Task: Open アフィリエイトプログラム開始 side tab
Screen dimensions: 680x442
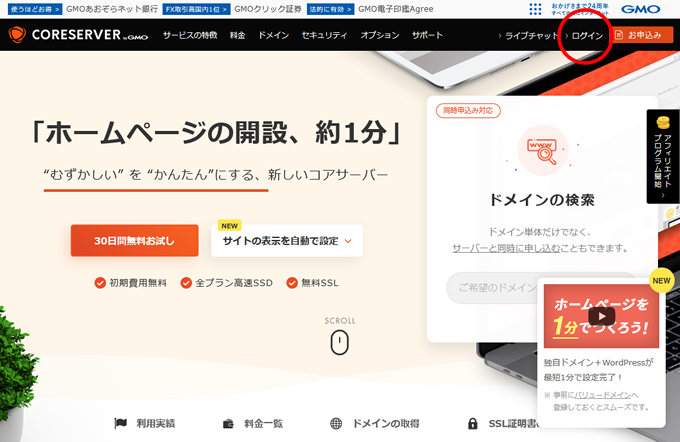Action: click(663, 156)
